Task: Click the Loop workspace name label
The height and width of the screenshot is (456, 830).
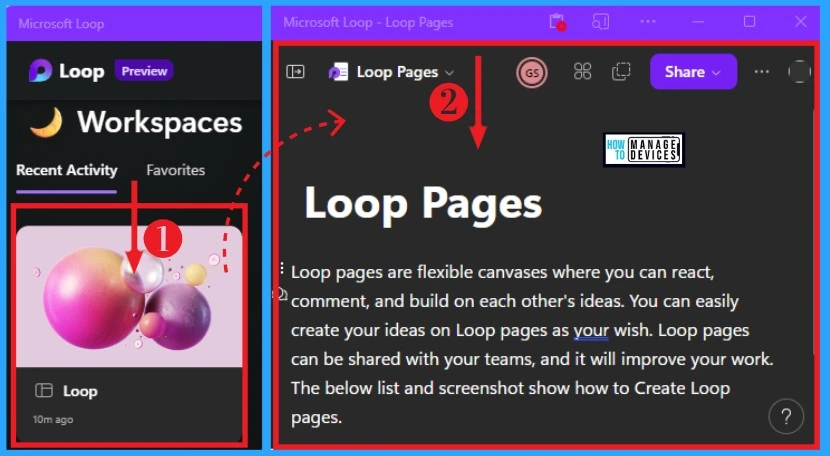Action: [x=80, y=391]
